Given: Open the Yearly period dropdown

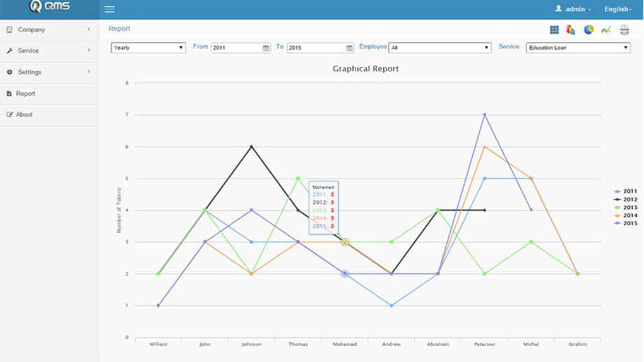Looking at the screenshot, I should pos(148,48).
